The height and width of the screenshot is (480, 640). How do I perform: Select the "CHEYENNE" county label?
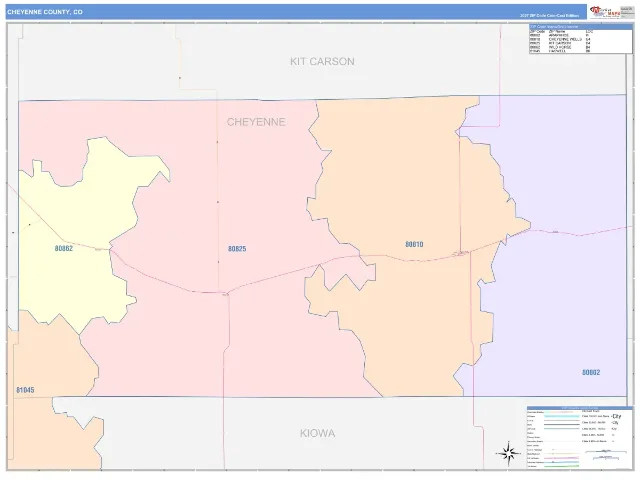tap(256, 122)
